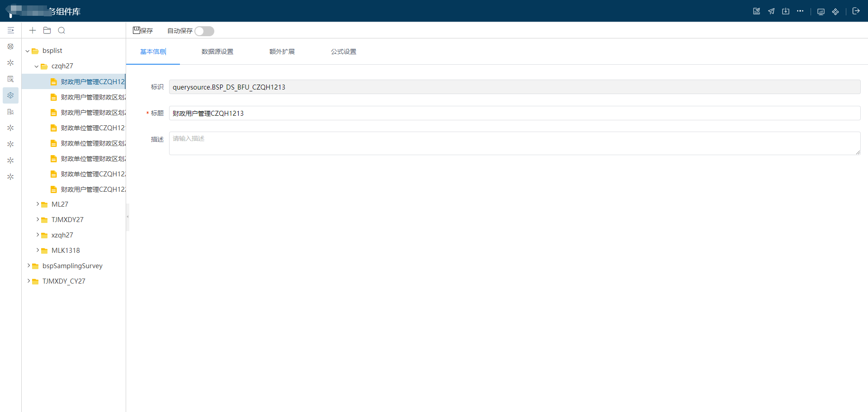Select the TJMXDY_CY27 folder label

pos(64,281)
